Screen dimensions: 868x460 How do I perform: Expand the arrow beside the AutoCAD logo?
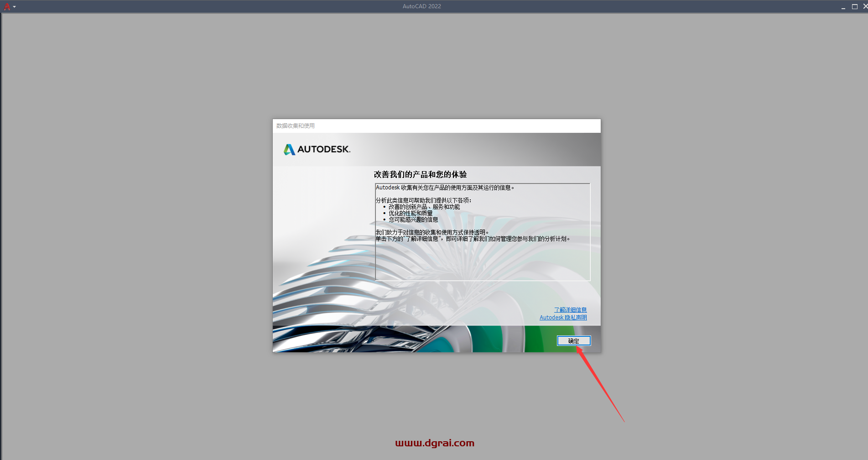15,7
